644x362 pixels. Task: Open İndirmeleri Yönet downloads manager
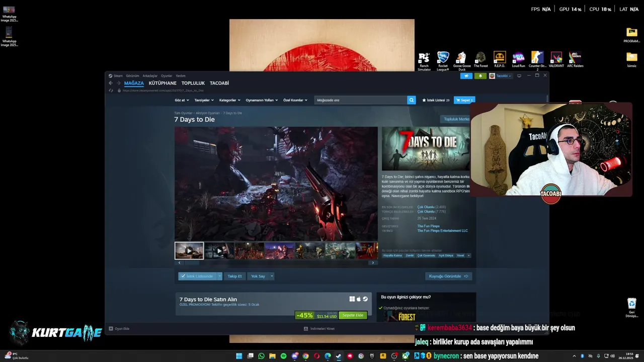(319, 329)
